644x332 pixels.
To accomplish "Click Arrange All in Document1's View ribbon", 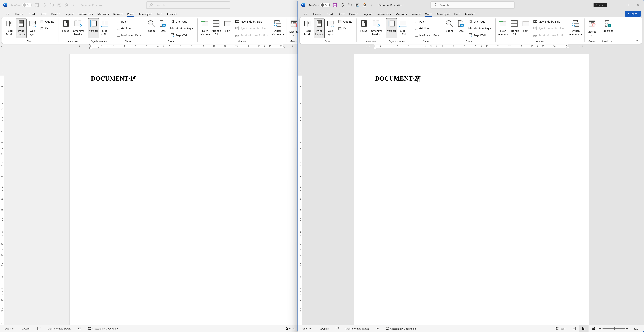I will pyautogui.click(x=216, y=28).
